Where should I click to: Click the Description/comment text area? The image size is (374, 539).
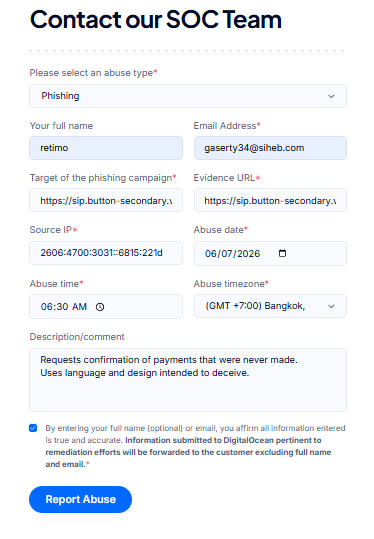pos(188,380)
